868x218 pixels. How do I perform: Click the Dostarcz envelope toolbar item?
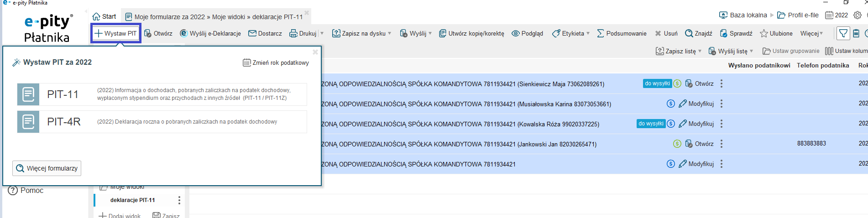coord(265,33)
